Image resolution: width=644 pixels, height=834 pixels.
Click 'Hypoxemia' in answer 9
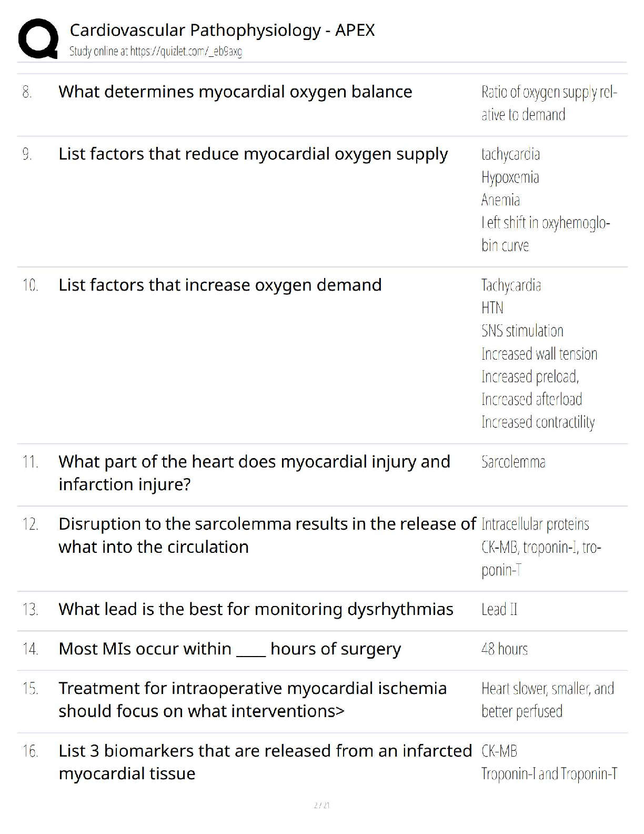510,177
